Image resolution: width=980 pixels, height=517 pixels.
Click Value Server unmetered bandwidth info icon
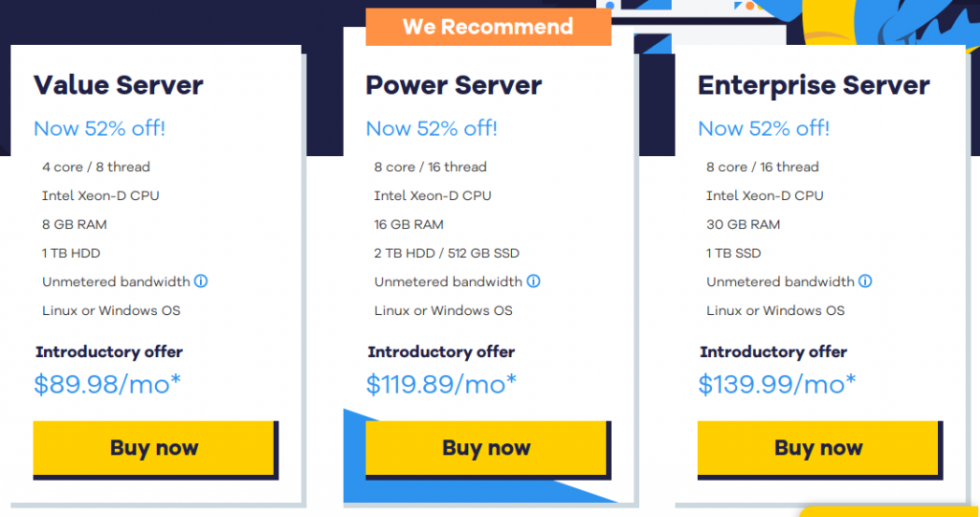point(202,281)
